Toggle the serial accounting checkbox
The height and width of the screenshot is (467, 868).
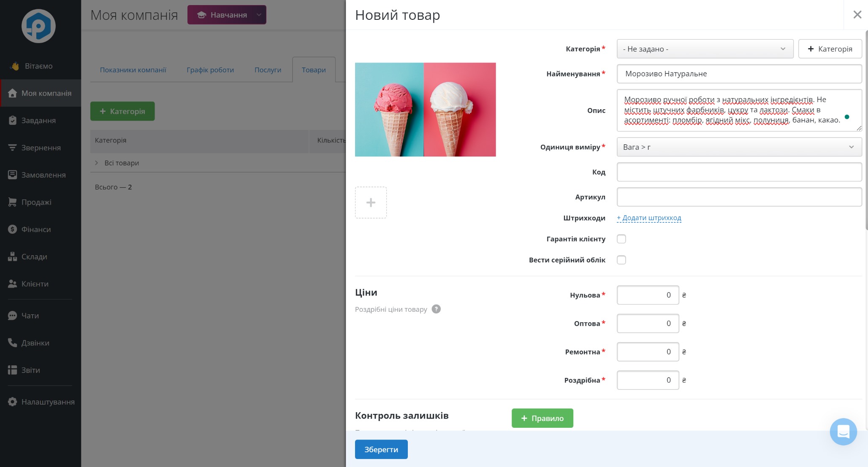(x=621, y=260)
